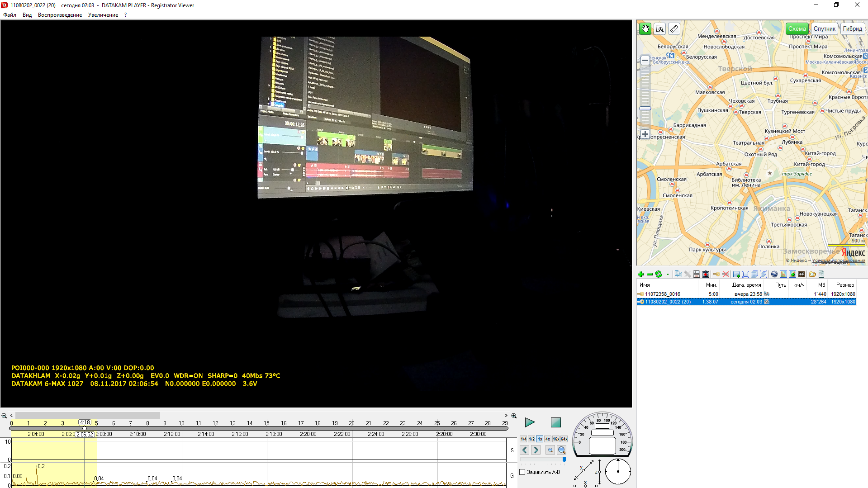Click the play button
The width and height of the screenshot is (868, 488).
coord(530,422)
